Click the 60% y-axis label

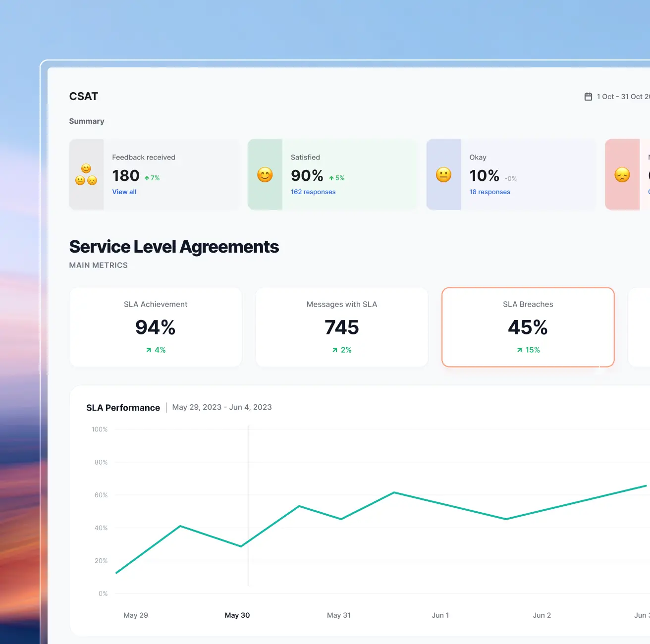click(x=101, y=495)
